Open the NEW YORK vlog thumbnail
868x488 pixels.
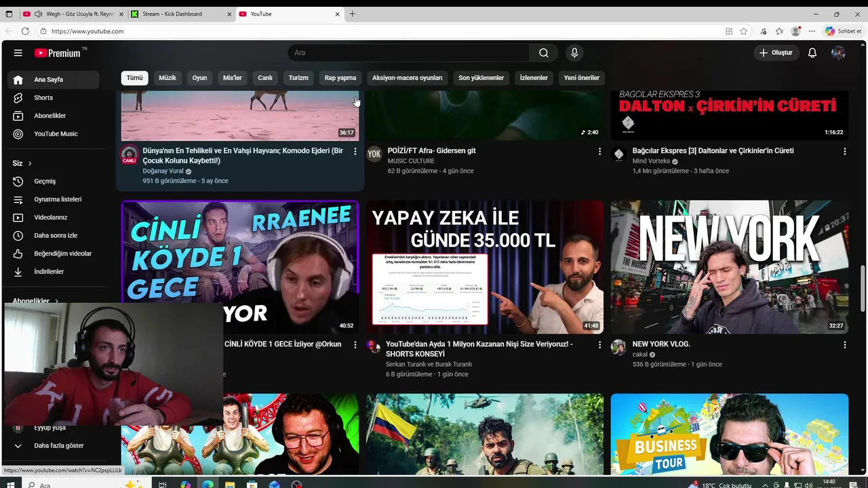pos(730,267)
